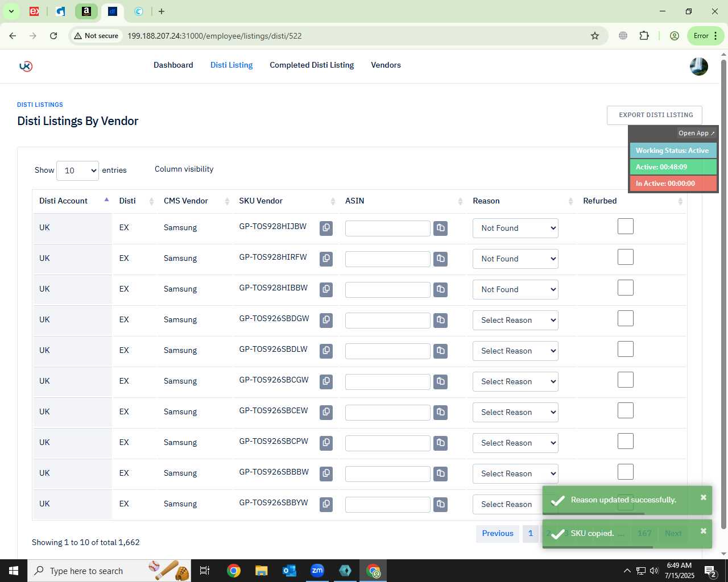728x582 pixels.
Task: Open the Show entries count dropdown
Action: [77, 171]
